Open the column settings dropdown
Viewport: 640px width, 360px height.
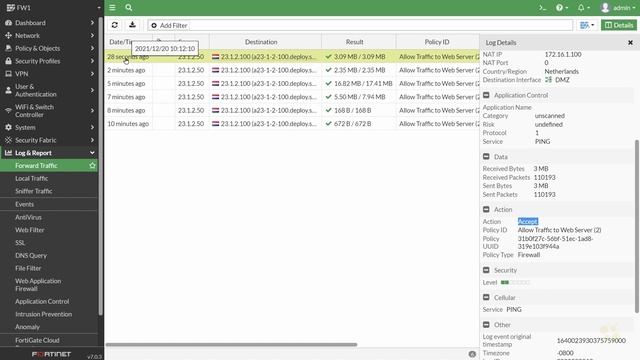[x=587, y=25]
